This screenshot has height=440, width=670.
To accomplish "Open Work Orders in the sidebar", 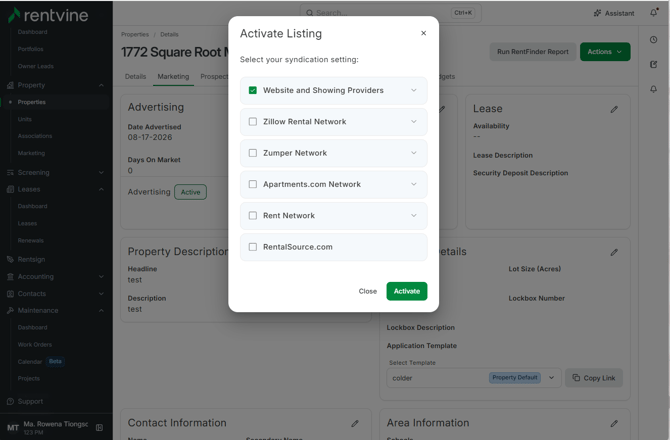I will pos(35,345).
